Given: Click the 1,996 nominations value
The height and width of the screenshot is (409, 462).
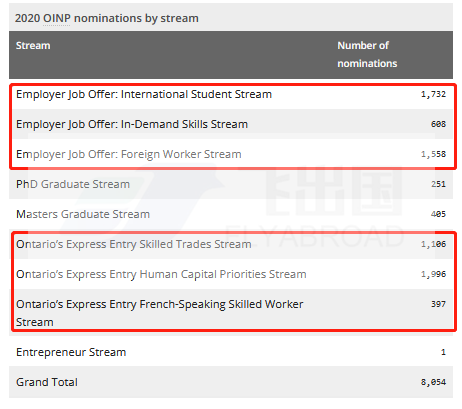Looking at the screenshot, I should tap(433, 274).
